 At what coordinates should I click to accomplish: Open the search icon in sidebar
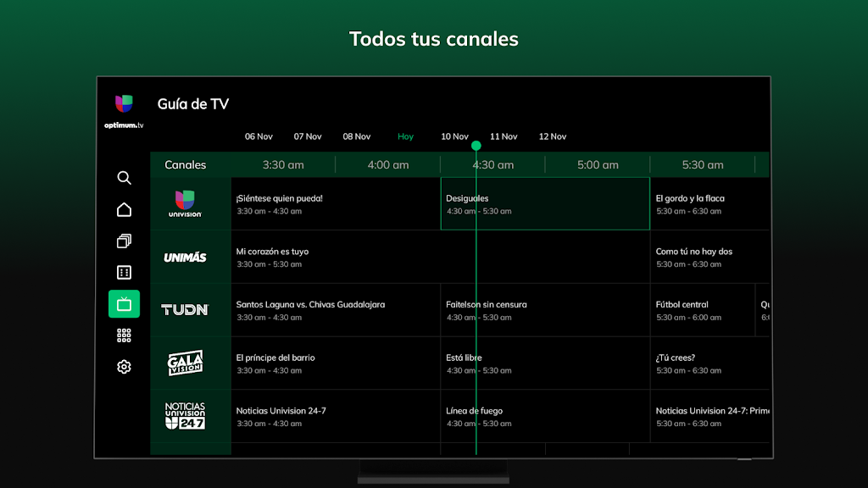coord(124,178)
